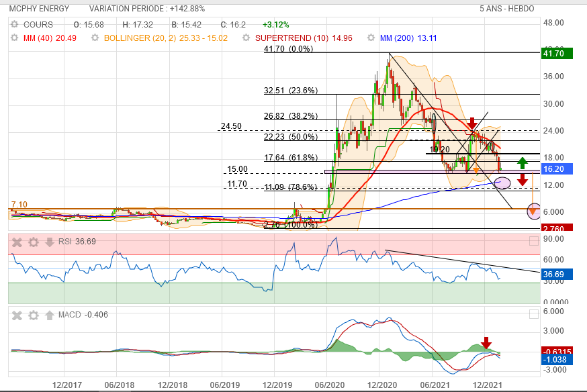Click the 11.09 (78.6%) Fibonacci label
Viewport: 587px width, 392px height.
(x=291, y=187)
